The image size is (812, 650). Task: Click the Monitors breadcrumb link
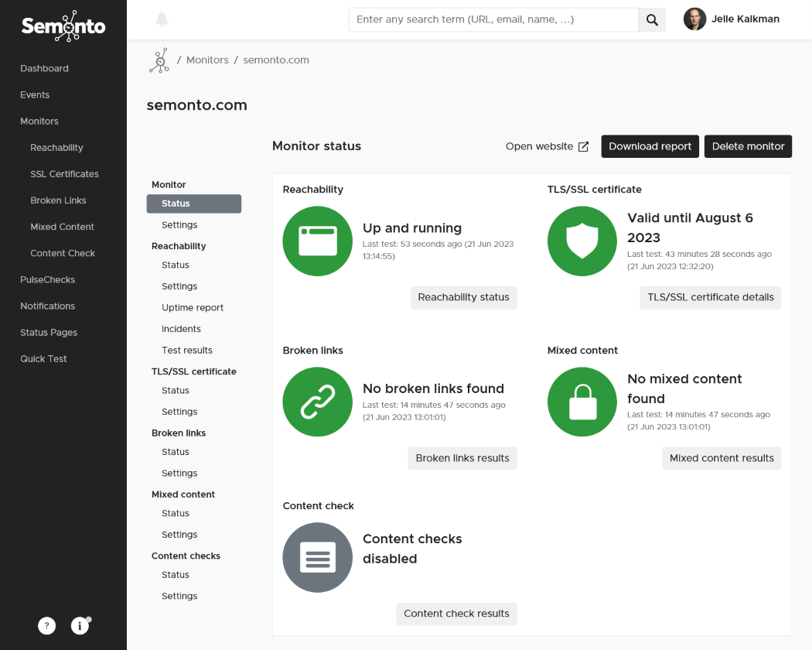click(208, 60)
